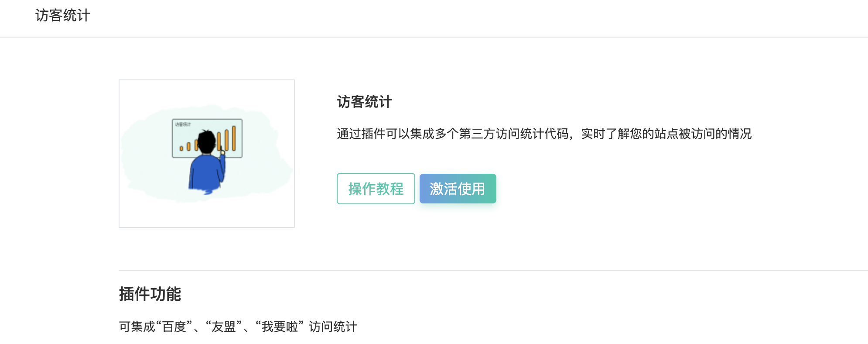This screenshot has height=344, width=868.
Task: Click the feature line 可集成…访问统计
Action: coord(238,327)
